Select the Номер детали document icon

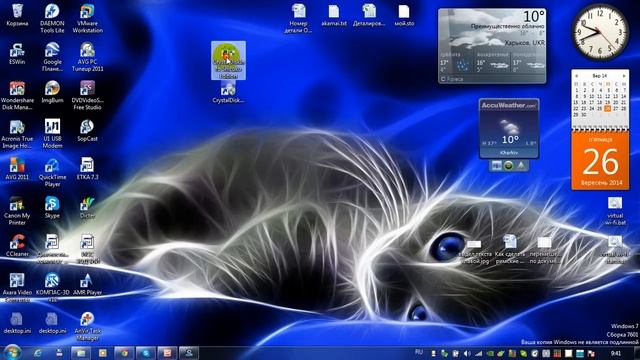click(298, 18)
